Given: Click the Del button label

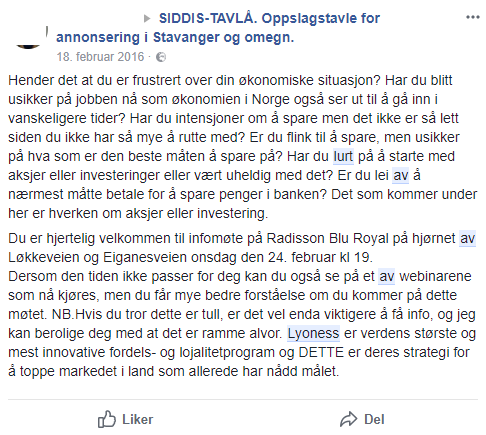Looking at the screenshot, I should tap(374, 419).
